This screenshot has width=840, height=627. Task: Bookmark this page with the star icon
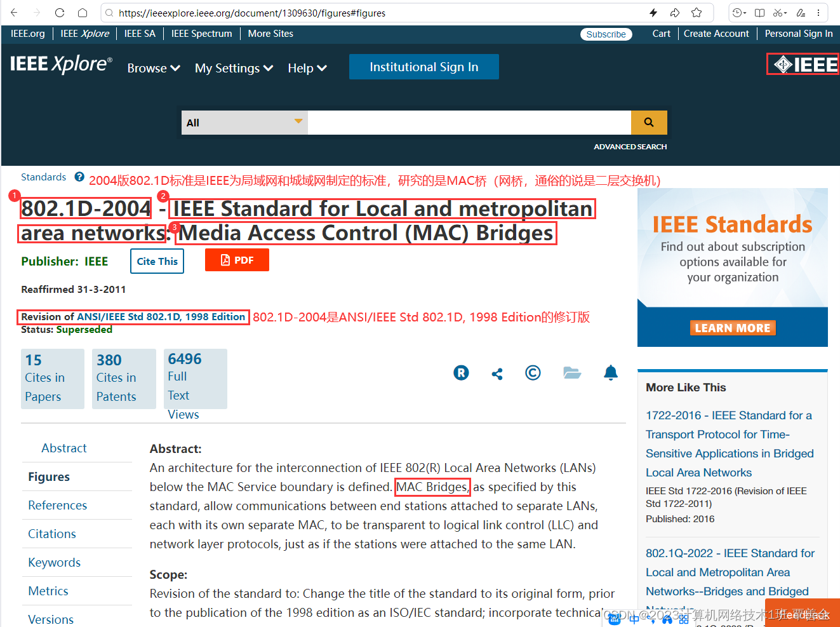pos(696,13)
